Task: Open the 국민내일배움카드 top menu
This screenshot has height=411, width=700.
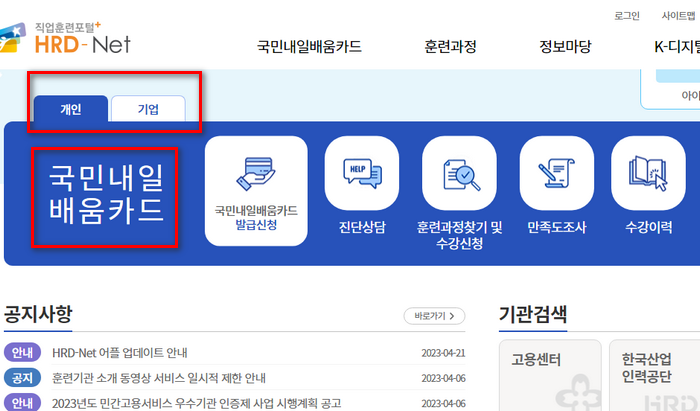Action: [309, 46]
